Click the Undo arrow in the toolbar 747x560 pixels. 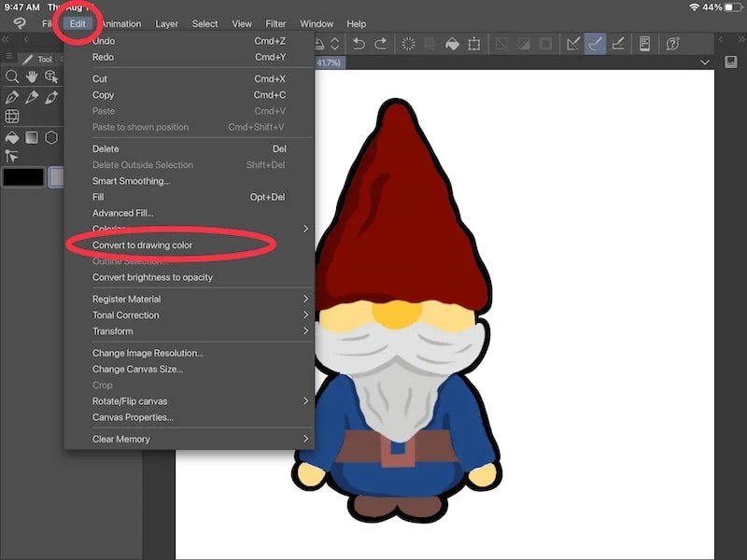click(358, 43)
